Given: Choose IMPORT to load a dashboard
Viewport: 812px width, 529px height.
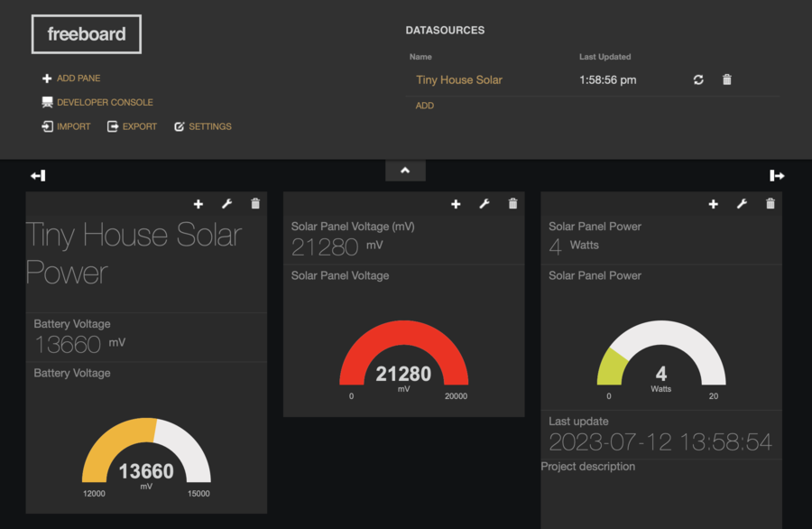Looking at the screenshot, I should [x=66, y=127].
